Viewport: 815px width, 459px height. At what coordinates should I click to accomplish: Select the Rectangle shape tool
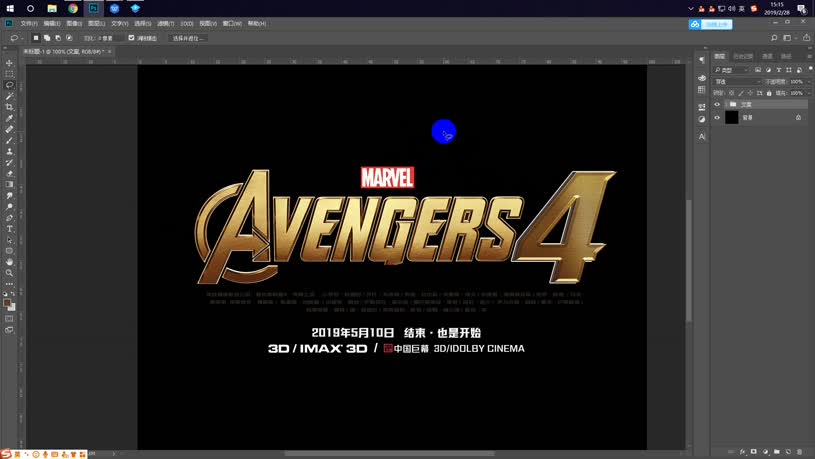(9, 251)
